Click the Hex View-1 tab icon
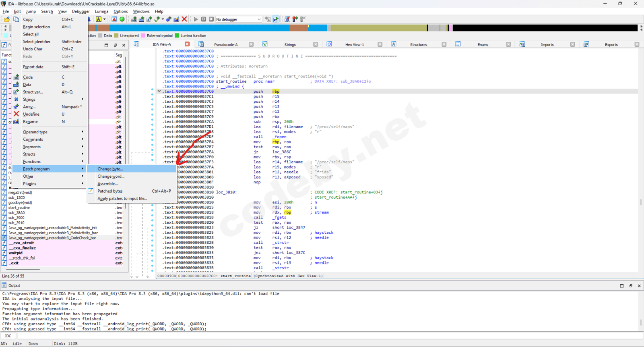The height and width of the screenshot is (347, 644). point(329,44)
